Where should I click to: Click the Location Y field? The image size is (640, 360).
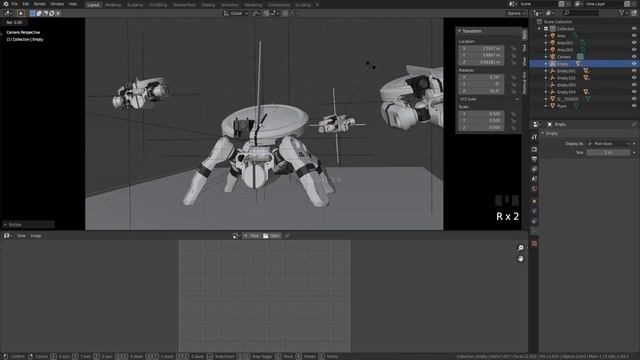481,55
